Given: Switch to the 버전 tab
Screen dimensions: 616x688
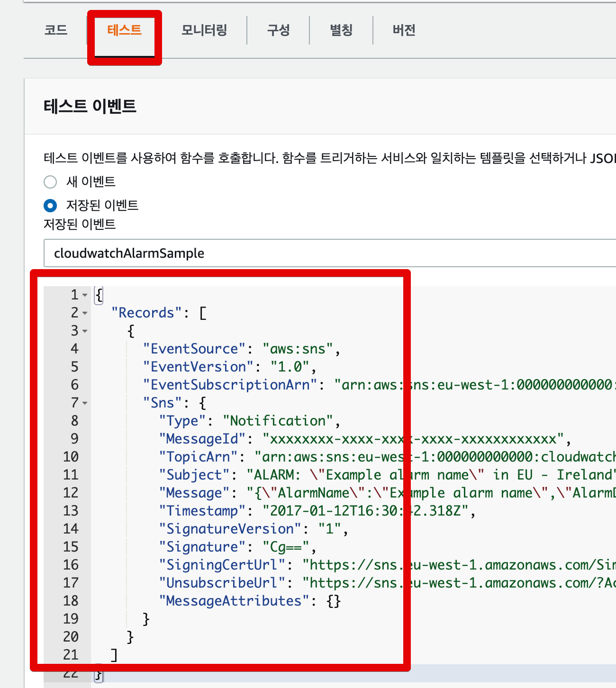Looking at the screenshot, I should pyautogui.click(x=404, y=30).
